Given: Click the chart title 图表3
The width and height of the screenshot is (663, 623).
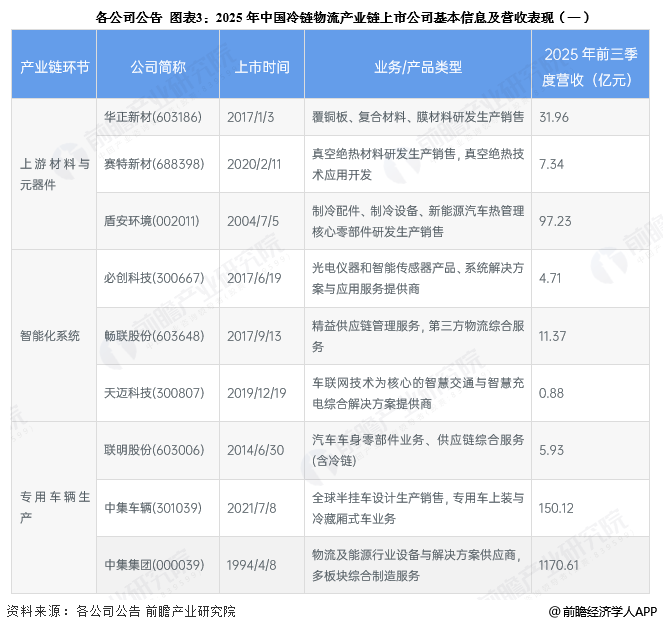Looking at the screenshot, I should 342,17.
